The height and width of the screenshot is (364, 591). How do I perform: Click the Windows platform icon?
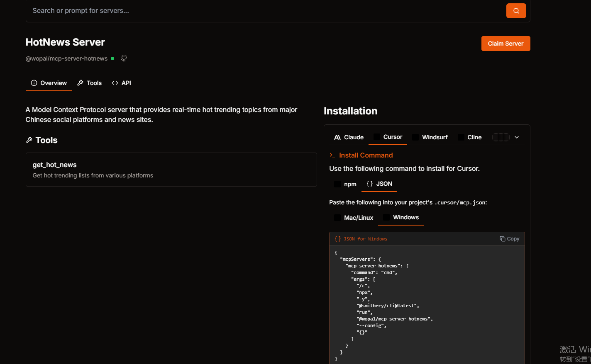click(386, 217)
